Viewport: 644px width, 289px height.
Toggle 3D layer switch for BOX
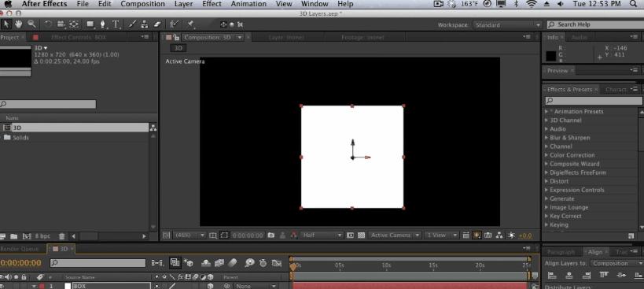coord(210,286)
